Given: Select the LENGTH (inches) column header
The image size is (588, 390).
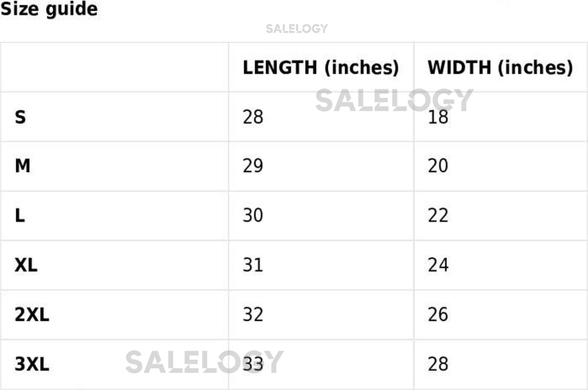Looking at the screenshot, I should click(320, 68).
